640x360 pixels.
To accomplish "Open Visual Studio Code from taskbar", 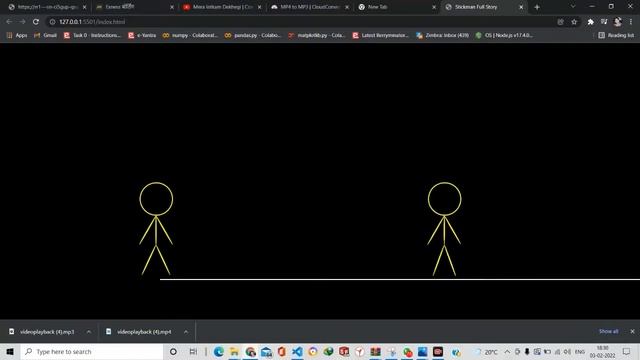I will point(298,351).
